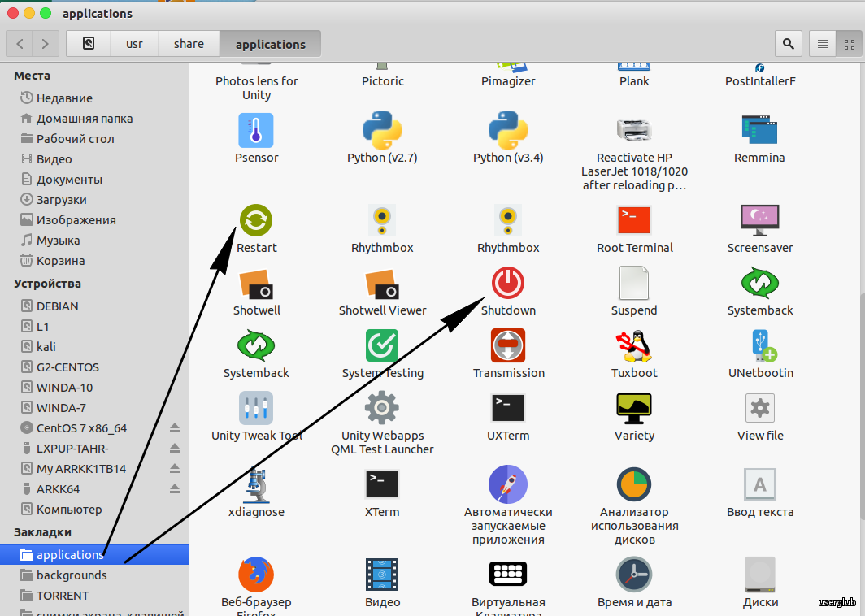Open Рабочий стол in the sidebar
Viewport: 865px width, 616px height.
pos(94,139)
